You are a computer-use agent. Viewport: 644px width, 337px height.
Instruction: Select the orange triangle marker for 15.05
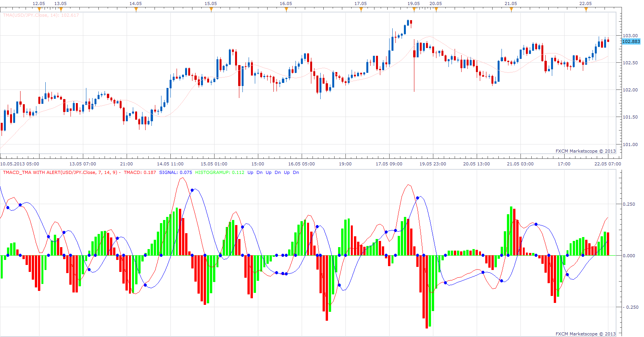point(211,10)
